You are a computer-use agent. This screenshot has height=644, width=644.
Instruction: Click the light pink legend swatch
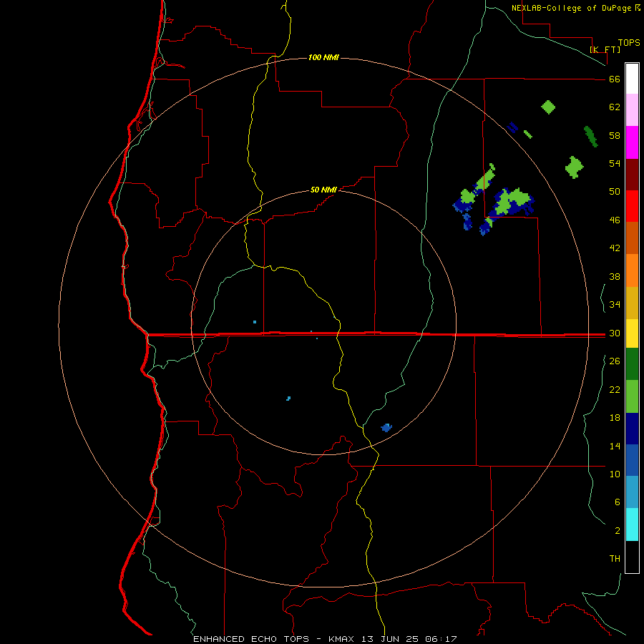pos(632,110)
